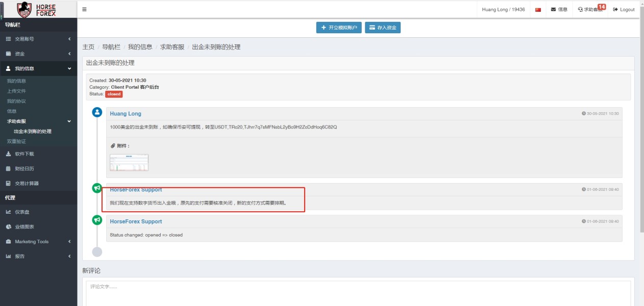
Task: Select 出金未到账的处理 ticket in sidebar
Action: coord(33,132)
